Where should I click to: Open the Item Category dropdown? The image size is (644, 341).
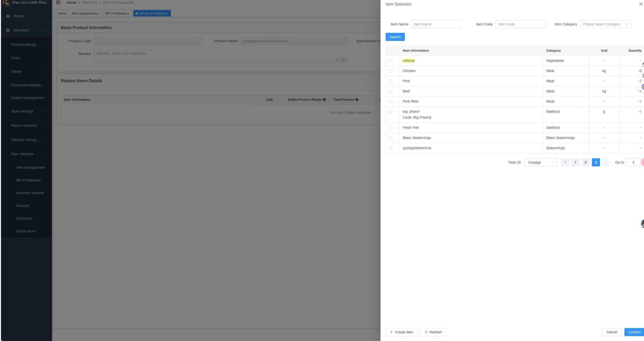click(606, 24)
